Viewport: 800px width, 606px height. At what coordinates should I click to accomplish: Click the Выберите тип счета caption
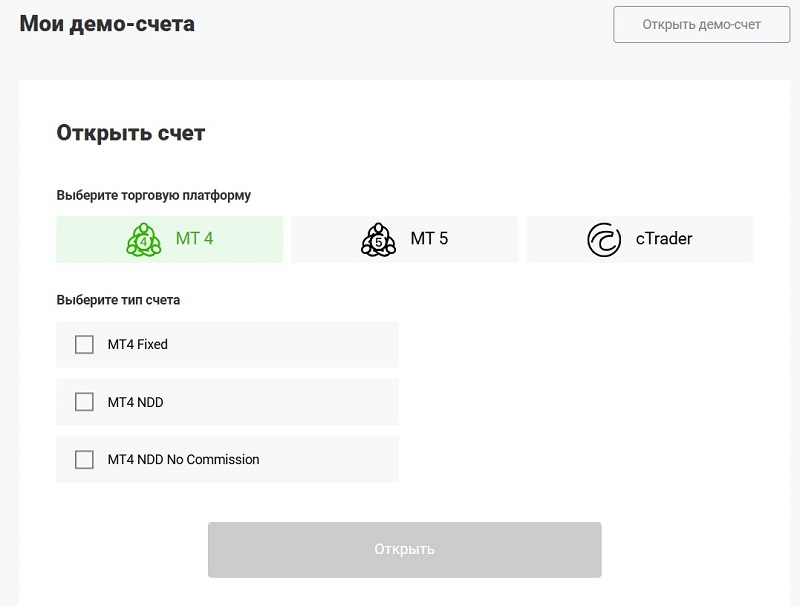pyautogui.click(x=118, y=299)
